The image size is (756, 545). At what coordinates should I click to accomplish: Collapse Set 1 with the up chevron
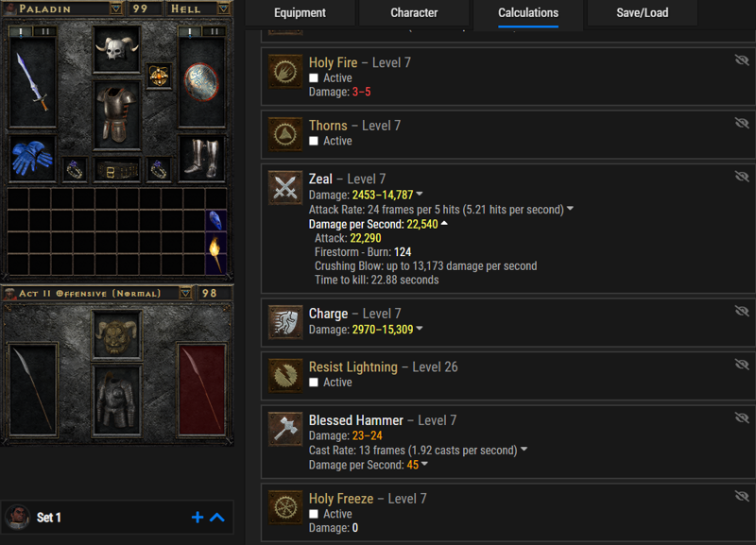click(x=217, y=518)
